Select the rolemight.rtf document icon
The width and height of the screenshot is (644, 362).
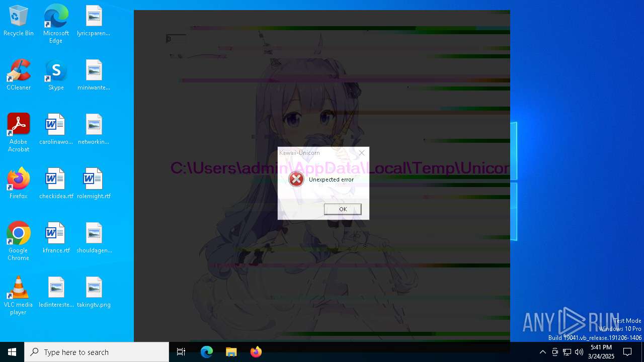94,184
